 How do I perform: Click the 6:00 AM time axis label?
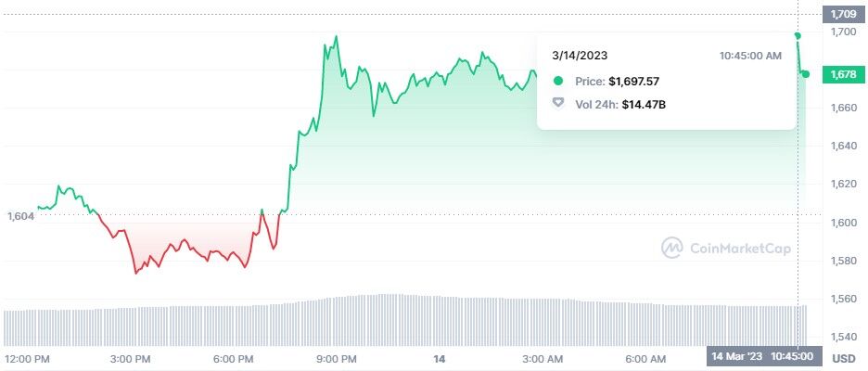tap(645, 358)
